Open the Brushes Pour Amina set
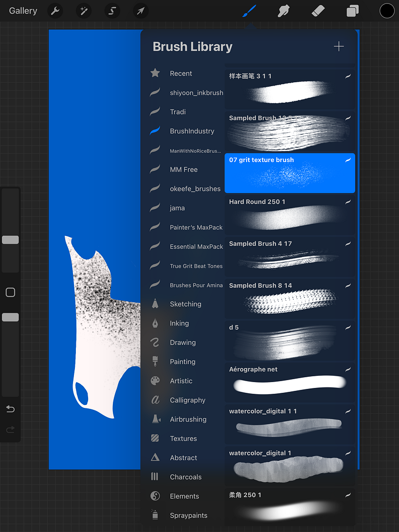The width and height of the screenshot is (399, 532). [185, 285]
